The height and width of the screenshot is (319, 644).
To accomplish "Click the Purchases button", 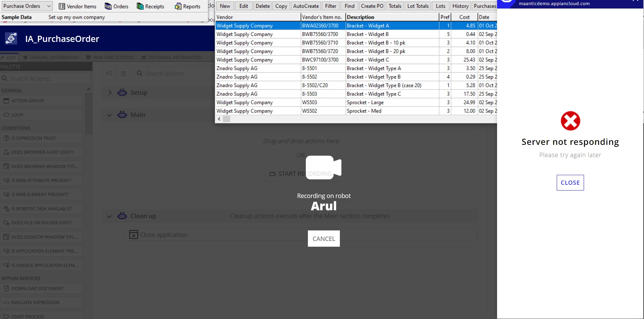I will click(485, 6).
